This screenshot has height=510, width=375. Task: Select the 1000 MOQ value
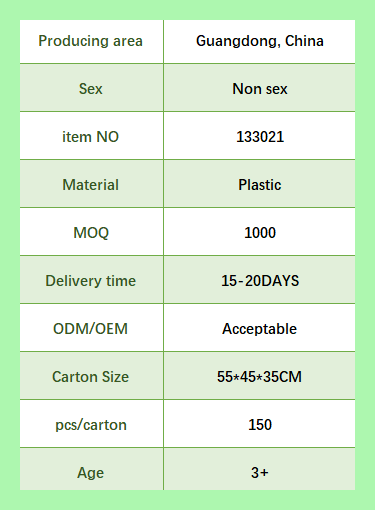click(x=260, y=233)
